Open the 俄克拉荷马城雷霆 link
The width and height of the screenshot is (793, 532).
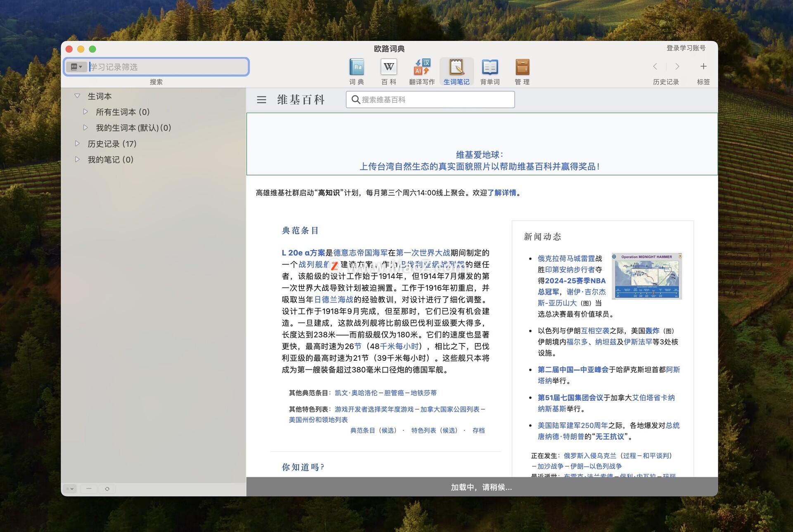(566, 258)
